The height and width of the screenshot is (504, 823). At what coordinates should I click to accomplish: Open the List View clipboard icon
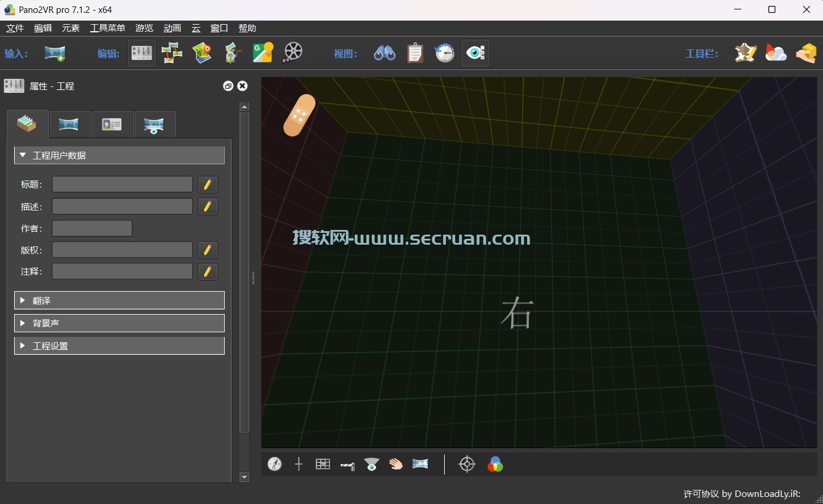(x=415, y=54)
